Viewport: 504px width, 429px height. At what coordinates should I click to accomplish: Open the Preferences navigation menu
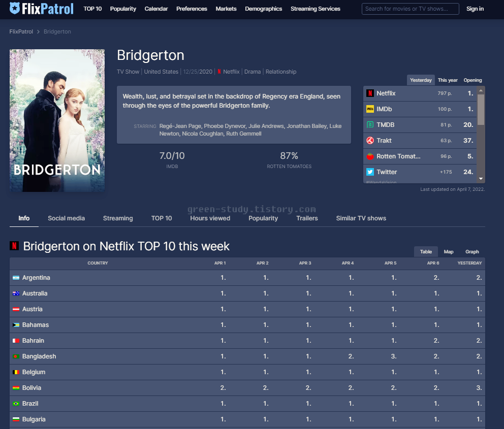[x=192, y=9]
